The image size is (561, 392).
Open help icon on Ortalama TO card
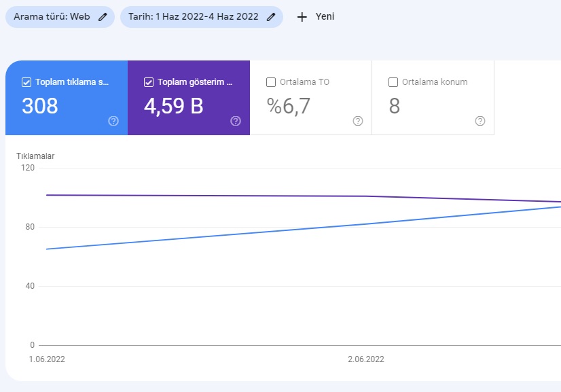click(358, 121)
